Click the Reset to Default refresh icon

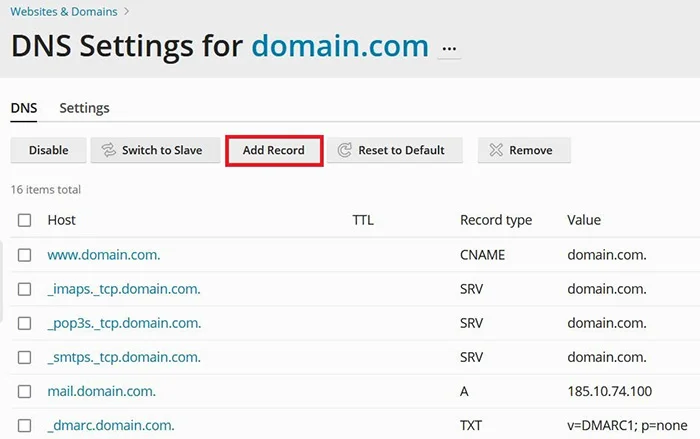pyautogui.click(x=344, y=151)
